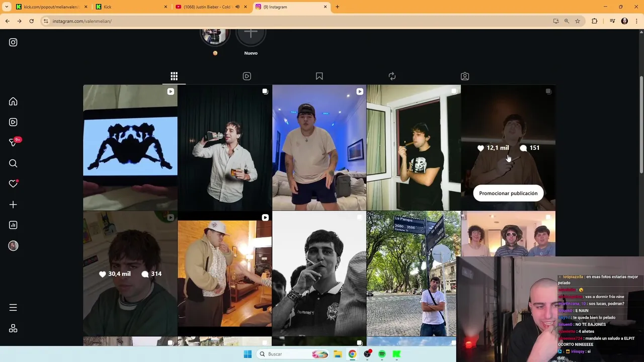Click the 314 comments count
Image resolution: width=644 pixels, height=362 pixels.
(x=151, y=274)
